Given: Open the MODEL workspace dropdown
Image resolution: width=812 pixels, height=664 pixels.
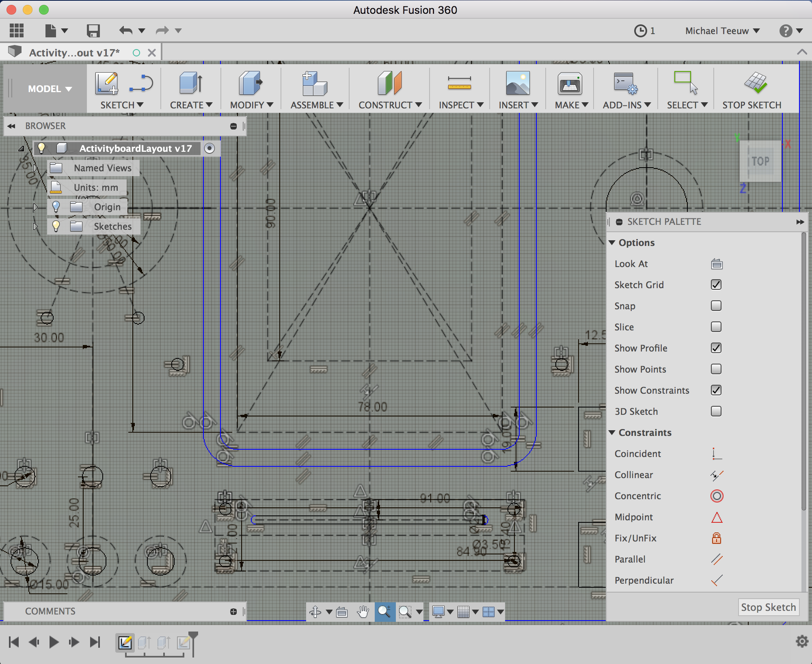Looking at the screenshot, I should [50, 89].
